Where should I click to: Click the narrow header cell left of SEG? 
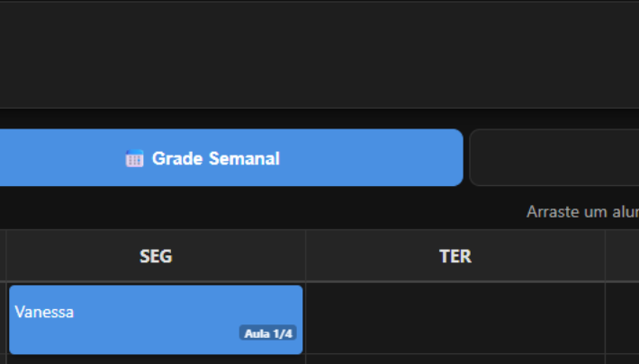point(3,256)
